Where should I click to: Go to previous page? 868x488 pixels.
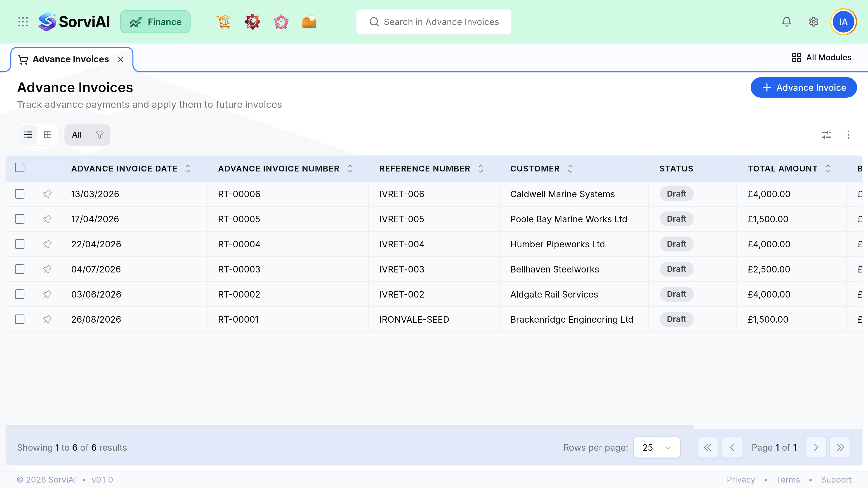coord(732,448)
